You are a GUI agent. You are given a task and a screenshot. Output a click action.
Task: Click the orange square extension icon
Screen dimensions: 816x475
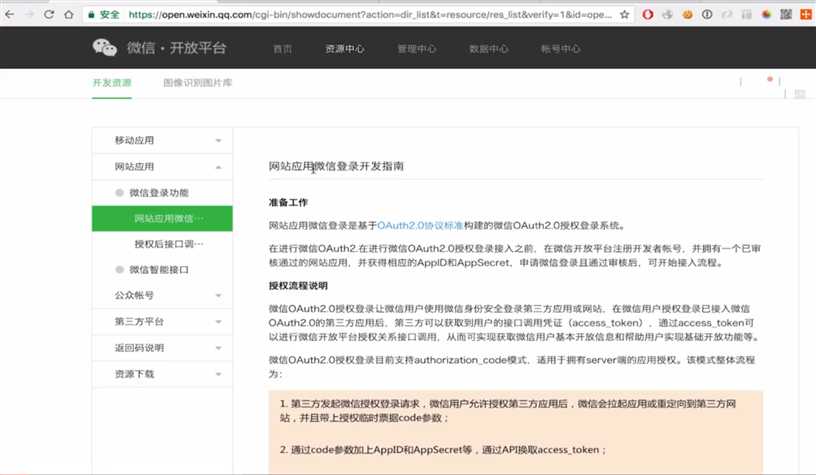[x=806, y=15]
